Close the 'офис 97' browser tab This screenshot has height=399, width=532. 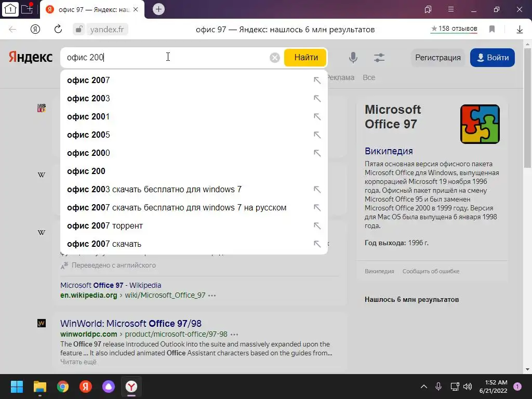[x=136, y=9]
